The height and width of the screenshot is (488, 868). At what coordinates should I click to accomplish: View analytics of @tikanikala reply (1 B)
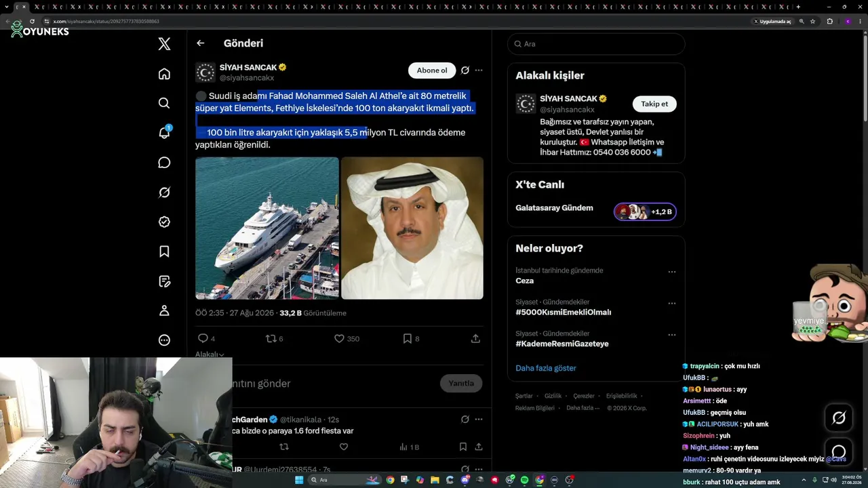pyautogui.click(x=410, y=447)
